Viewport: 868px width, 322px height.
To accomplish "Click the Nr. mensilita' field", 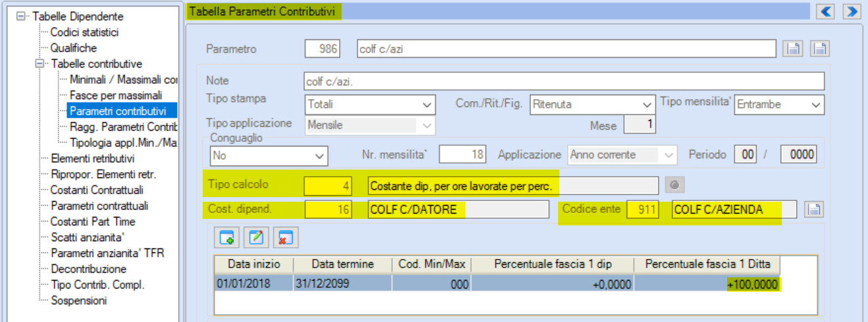I will [463, 155].
